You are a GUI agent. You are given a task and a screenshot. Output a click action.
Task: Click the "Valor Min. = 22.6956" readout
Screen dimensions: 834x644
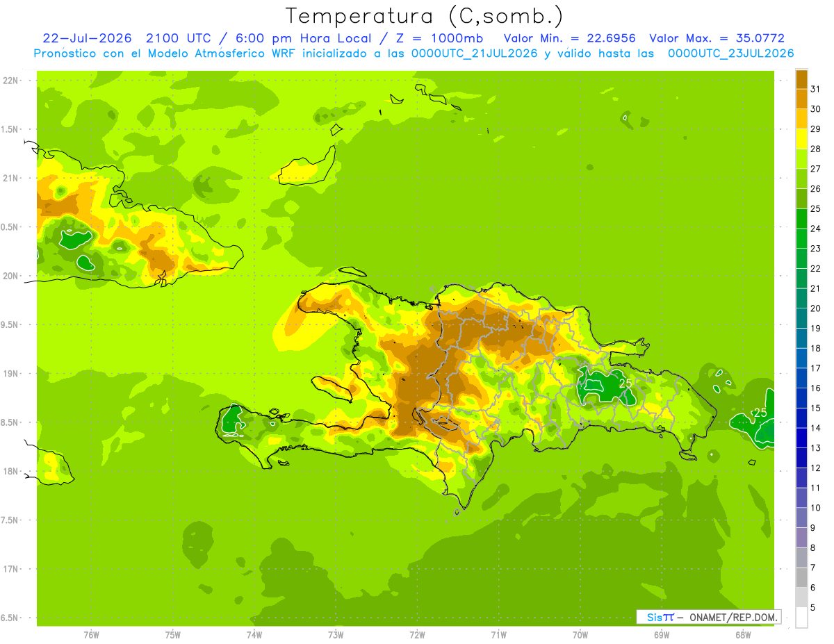click(569, 38)
